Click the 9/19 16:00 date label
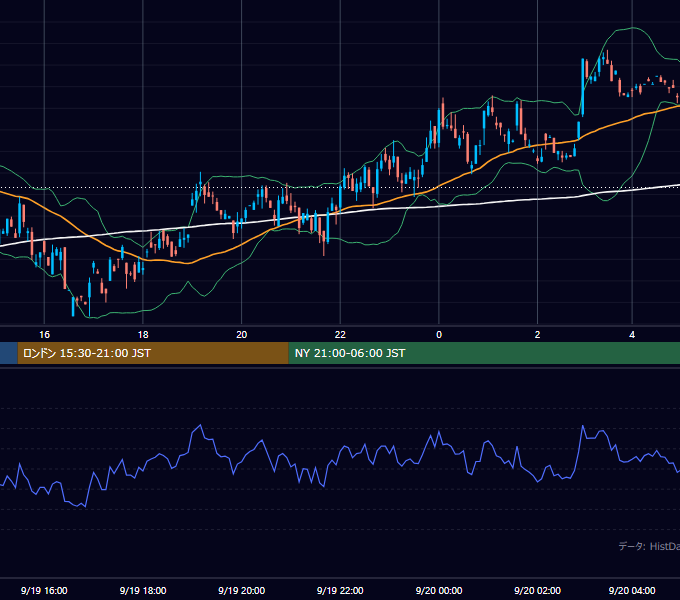The image size is (680, 600). 44,590
